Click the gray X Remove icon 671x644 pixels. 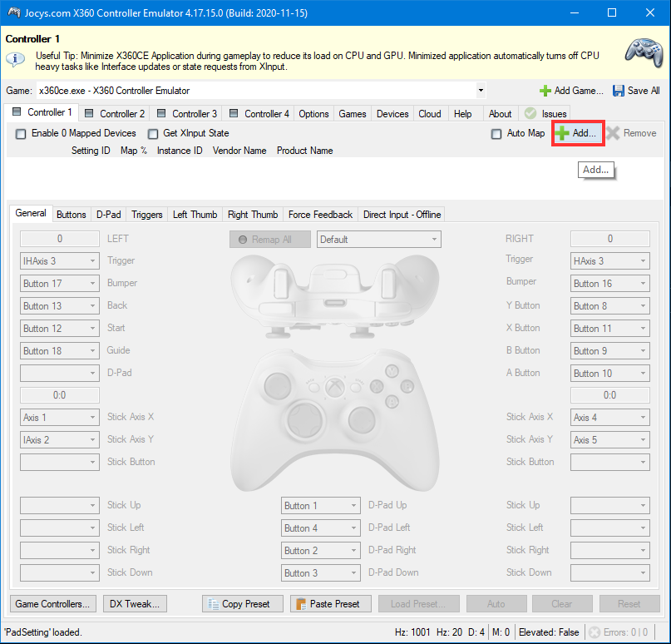coord(613,133)
